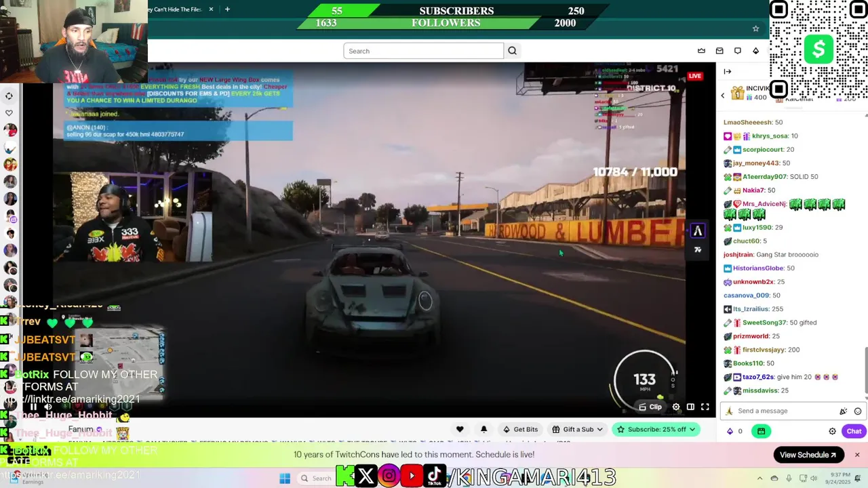Open Windows notification bell

click(x=859, y=479)
